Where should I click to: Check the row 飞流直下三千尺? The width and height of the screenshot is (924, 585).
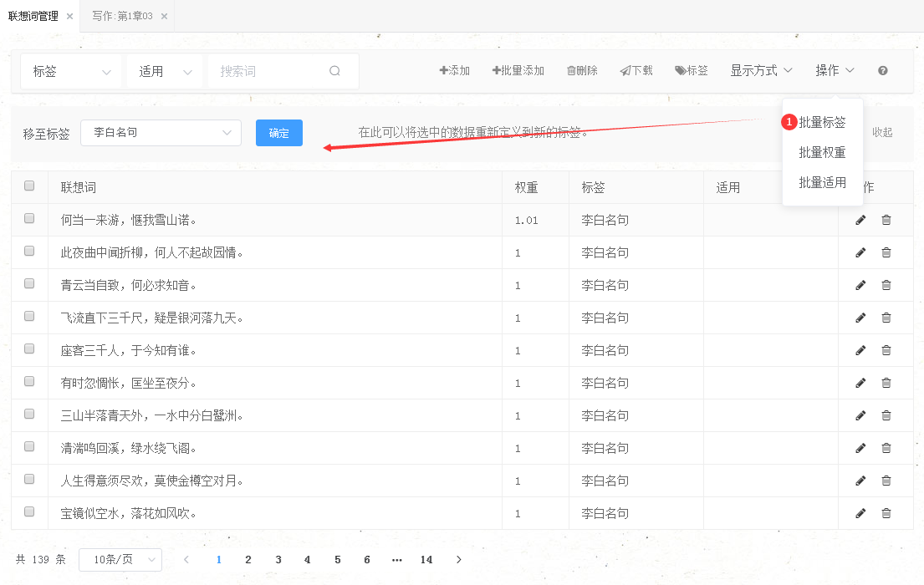click(x=29, y=316)
